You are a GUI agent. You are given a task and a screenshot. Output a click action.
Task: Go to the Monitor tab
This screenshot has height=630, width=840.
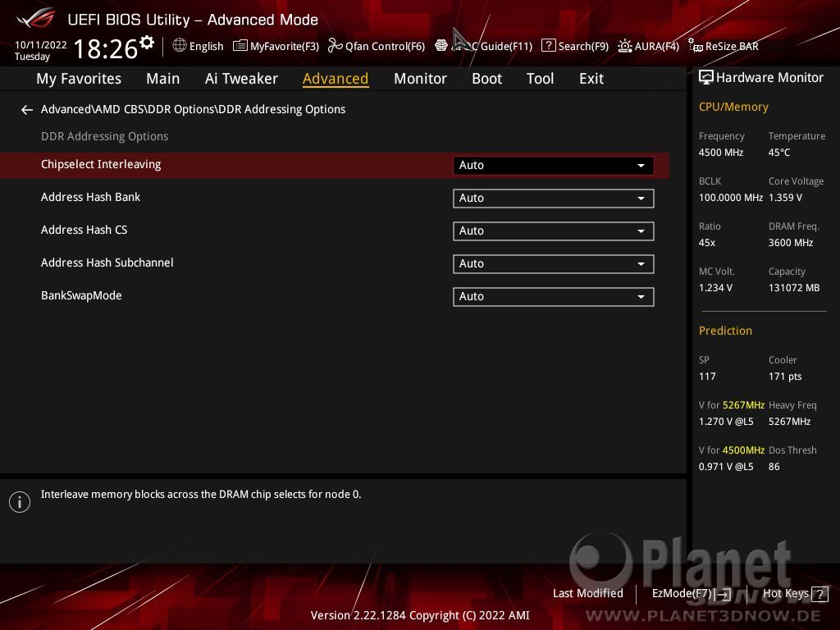[x=420, y=79]
